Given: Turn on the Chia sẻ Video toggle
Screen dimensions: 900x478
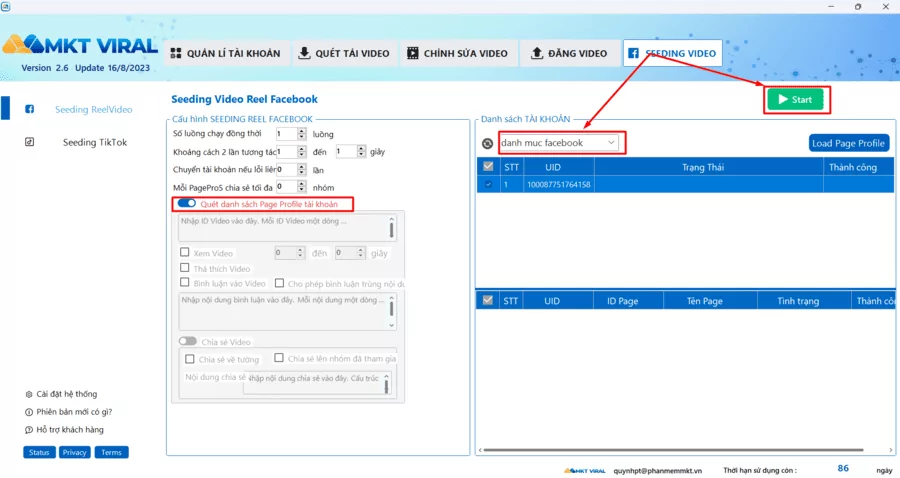Looking at the screenshot, I should click(x=188, y=341).
